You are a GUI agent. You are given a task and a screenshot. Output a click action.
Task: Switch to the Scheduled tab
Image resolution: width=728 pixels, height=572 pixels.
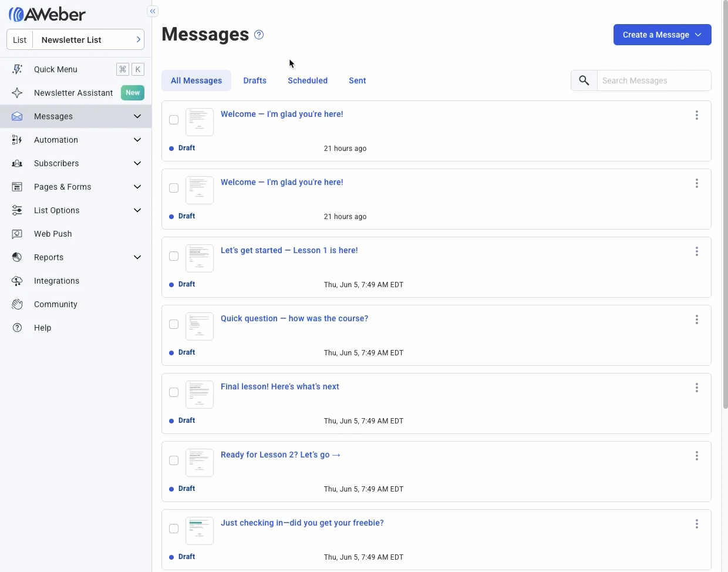click(x=308, y=80)
